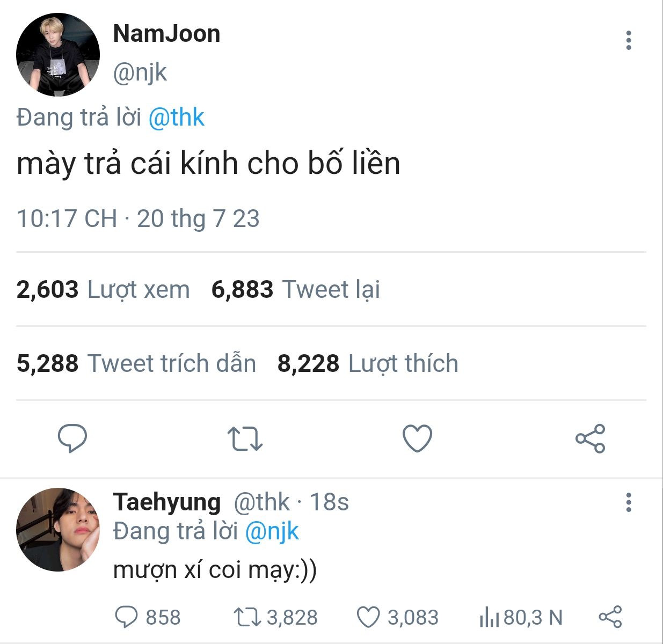
Task: Share NamJoon's main tweet
Action: (x=590, y=438)
